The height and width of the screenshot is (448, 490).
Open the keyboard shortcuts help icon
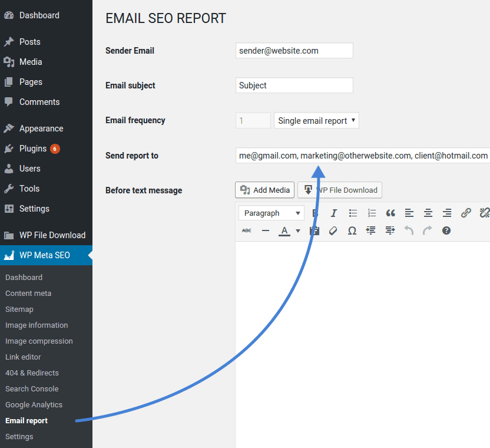coord(446,230)
